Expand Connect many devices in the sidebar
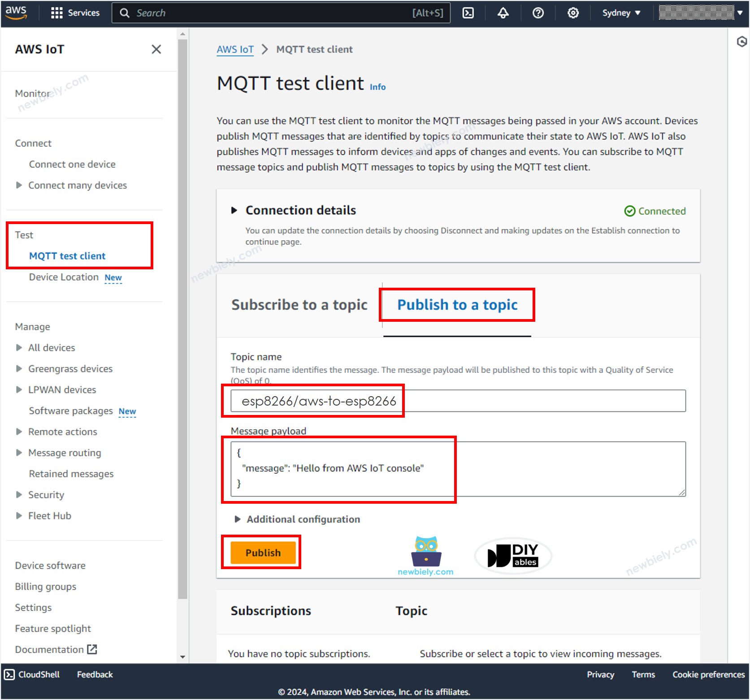Screen dimensions: 750x700 point(18,185)
